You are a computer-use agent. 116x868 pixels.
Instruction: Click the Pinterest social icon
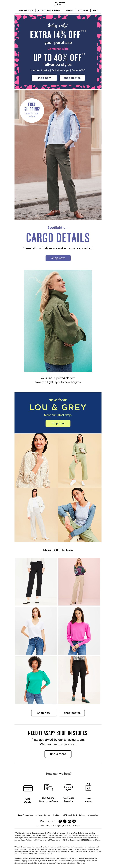pyautogui.click(x=69, y=821)
